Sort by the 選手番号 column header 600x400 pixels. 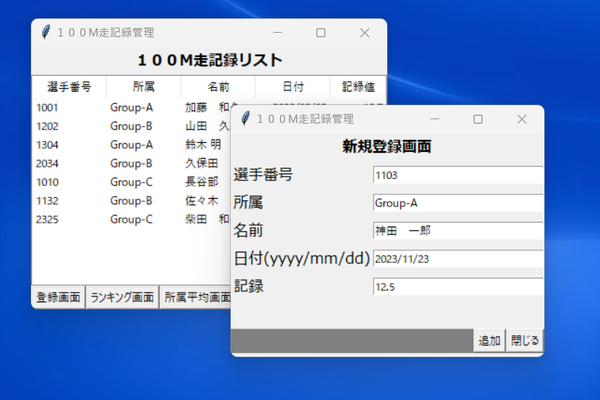click(69, 87)
